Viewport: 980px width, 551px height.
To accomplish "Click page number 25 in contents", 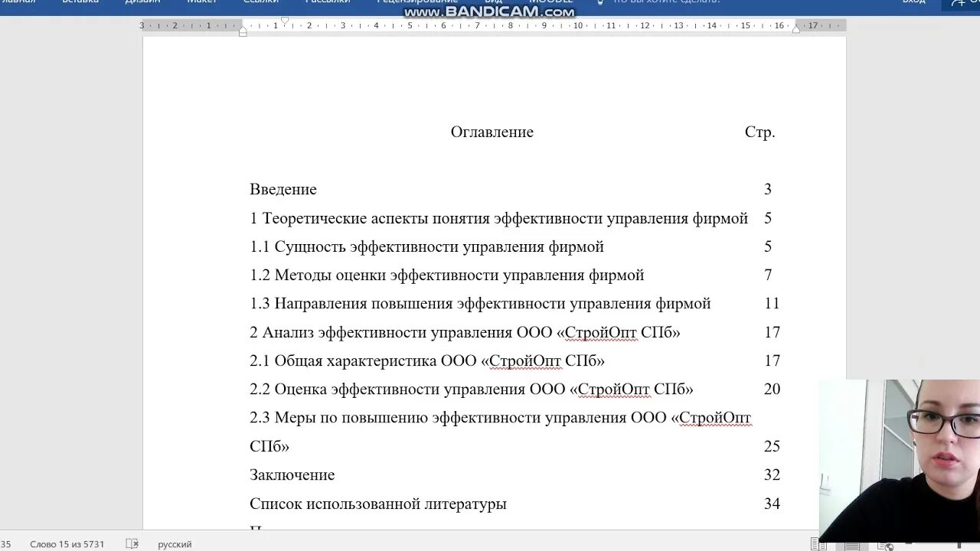I will pos(772,446).
